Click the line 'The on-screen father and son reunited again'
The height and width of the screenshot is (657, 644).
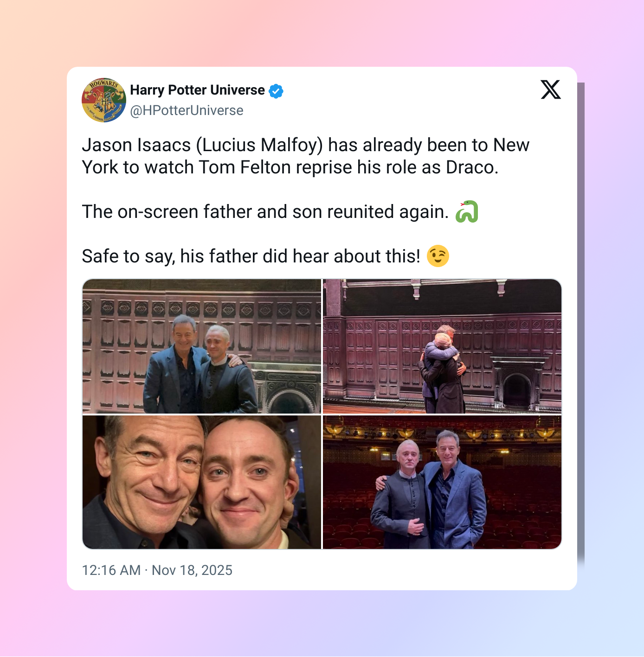[265, 212]
